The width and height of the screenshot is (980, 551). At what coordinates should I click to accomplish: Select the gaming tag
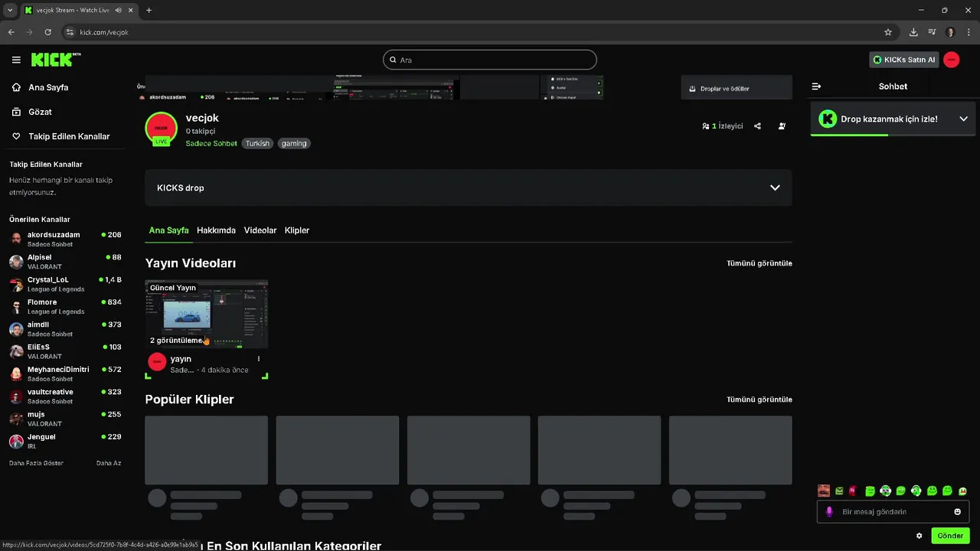click(294, 143)
